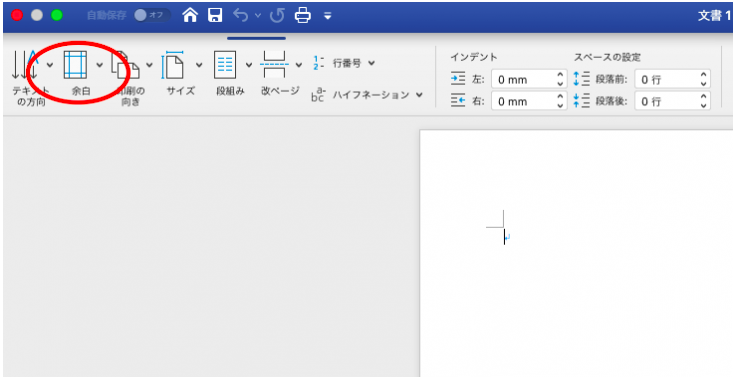The height and width of the screenshot is (377, 737).
Task: Click the Print icon
Action: coord(303,16)
